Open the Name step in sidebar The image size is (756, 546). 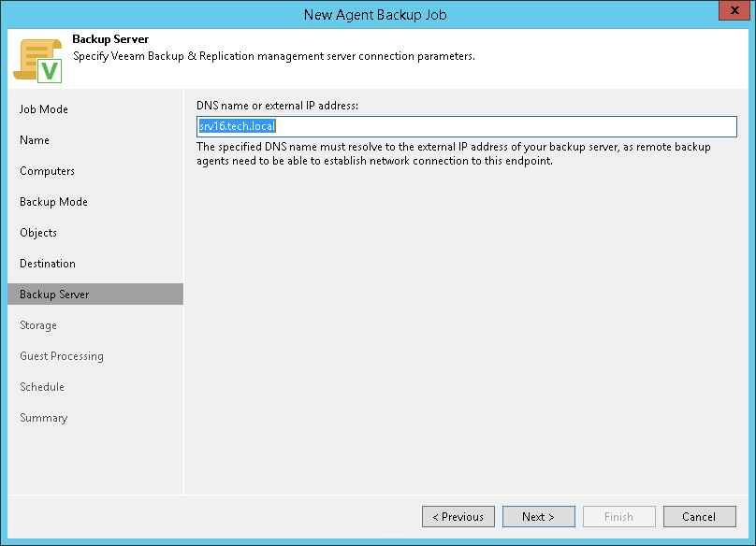click(x=35, y=140)
